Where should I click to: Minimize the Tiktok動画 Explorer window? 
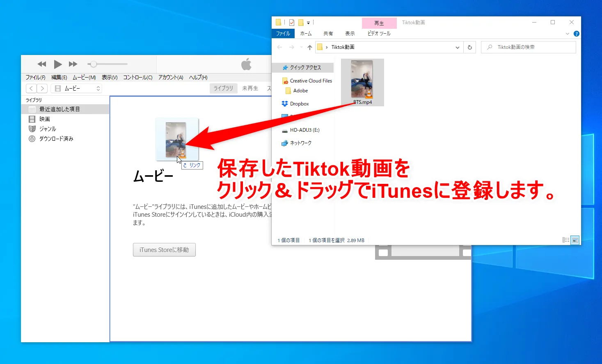tap(534, 23)
